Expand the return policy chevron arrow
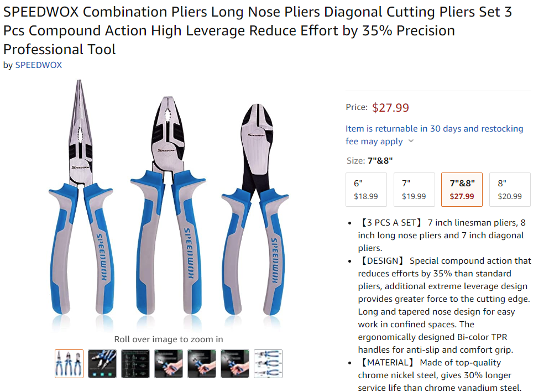The height and width of the screenshot is (392, 549). pyautogui.click(x=411, y=142)
